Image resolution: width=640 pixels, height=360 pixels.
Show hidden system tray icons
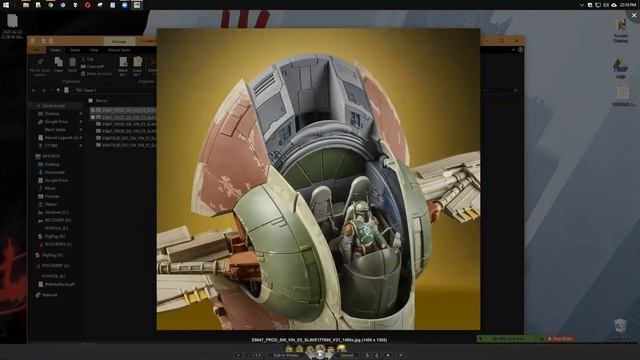(x=581, y=5)
